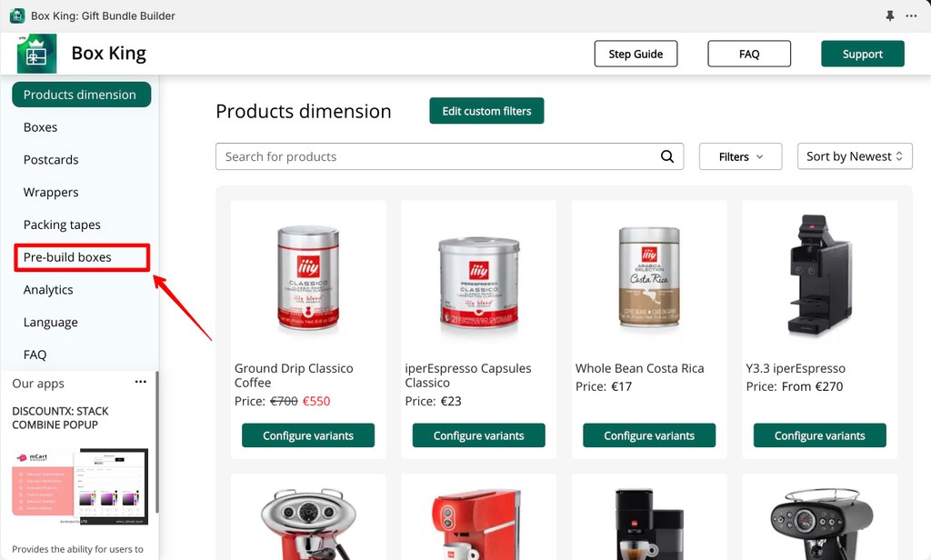Screen dimensions: 931x560
Task: Click the Y3.3 iperEspresso title
Action: (x=796, y=368)
